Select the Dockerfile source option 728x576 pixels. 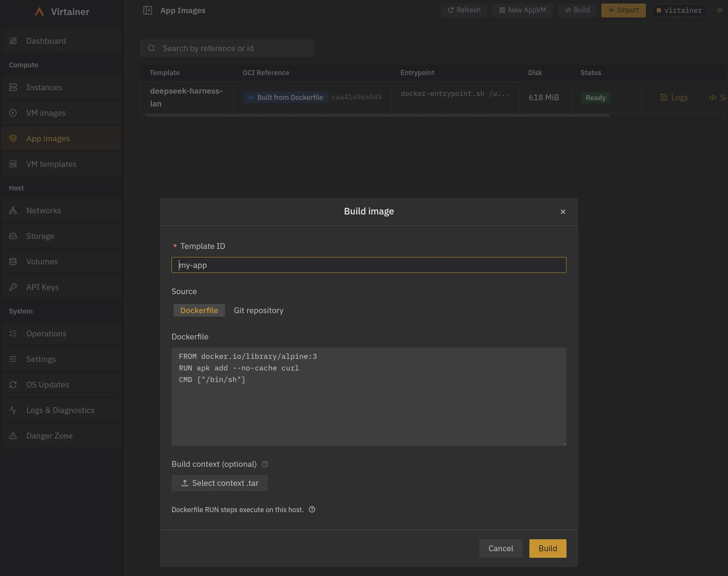[199, 310]
